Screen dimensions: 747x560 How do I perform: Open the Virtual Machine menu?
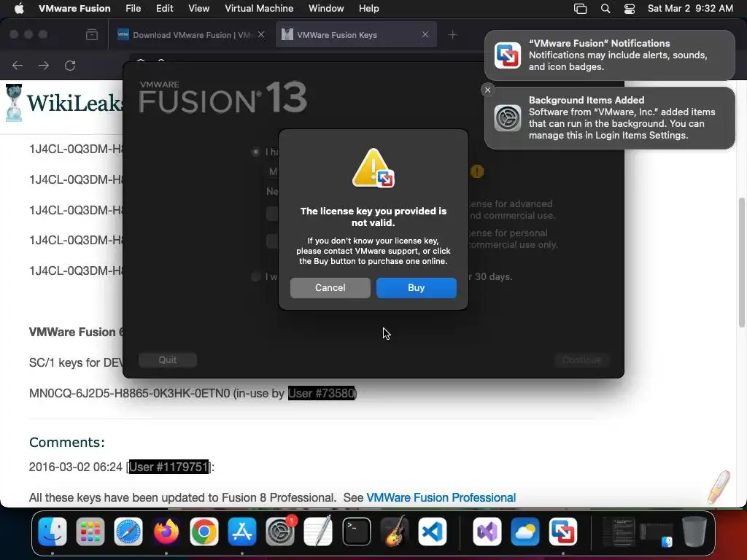[259, 9]
